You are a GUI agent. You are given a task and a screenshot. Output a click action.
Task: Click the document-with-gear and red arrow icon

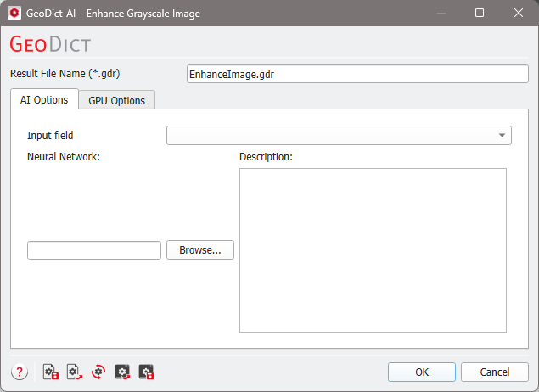(x=75, y=372)
